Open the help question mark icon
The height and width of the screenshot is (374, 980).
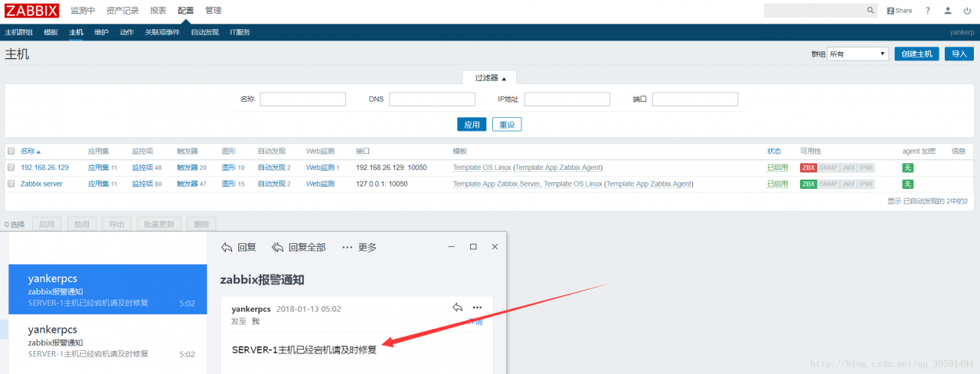[x=928, y=11]
